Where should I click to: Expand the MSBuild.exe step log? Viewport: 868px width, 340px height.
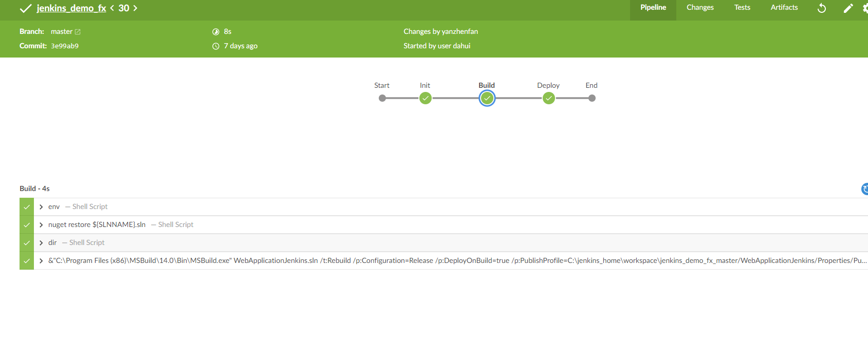[41, 261]
